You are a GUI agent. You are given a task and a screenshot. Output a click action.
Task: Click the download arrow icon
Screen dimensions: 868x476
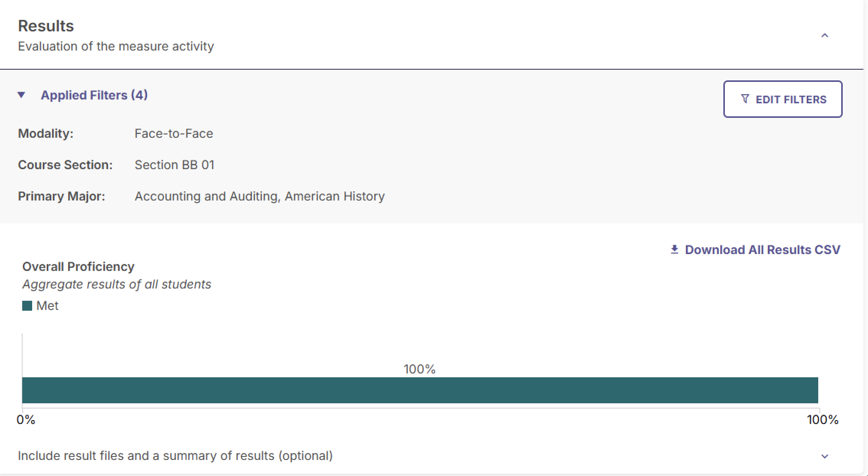(x=674, y=249)
